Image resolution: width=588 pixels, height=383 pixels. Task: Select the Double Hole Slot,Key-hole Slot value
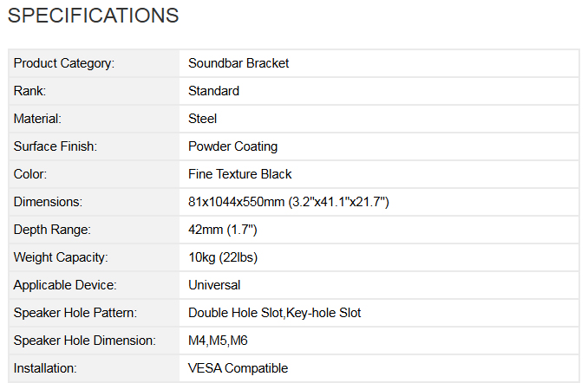(x=275, y=313)
